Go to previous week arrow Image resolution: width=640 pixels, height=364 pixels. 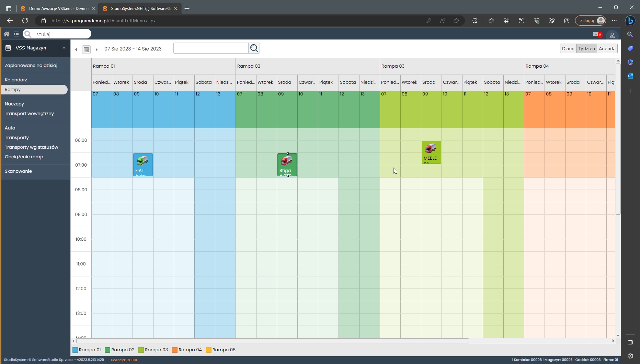pyautogui.click(x=76, y=49)
